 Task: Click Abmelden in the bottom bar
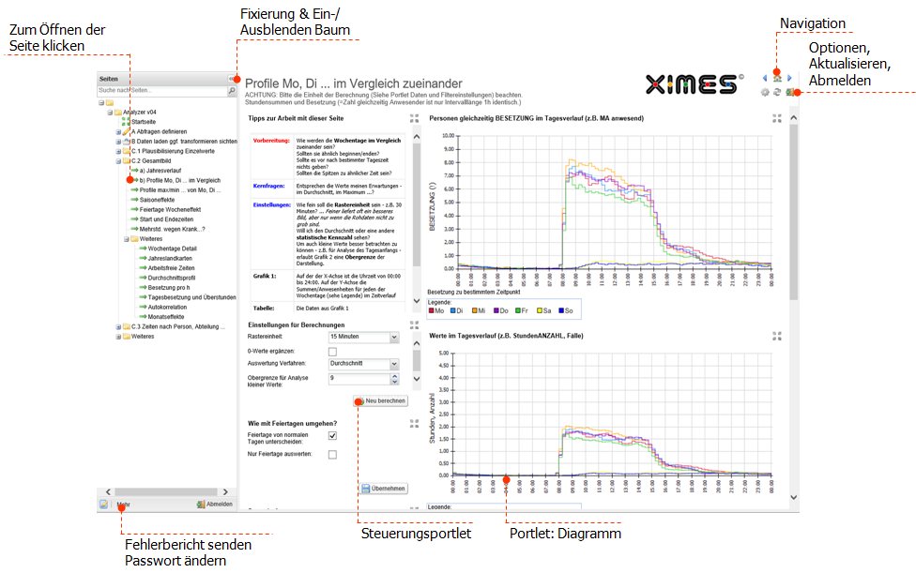coord(215,504)
